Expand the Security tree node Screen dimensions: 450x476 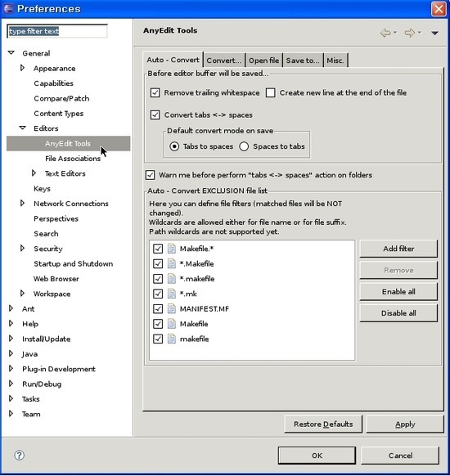(x=22, y=249)
